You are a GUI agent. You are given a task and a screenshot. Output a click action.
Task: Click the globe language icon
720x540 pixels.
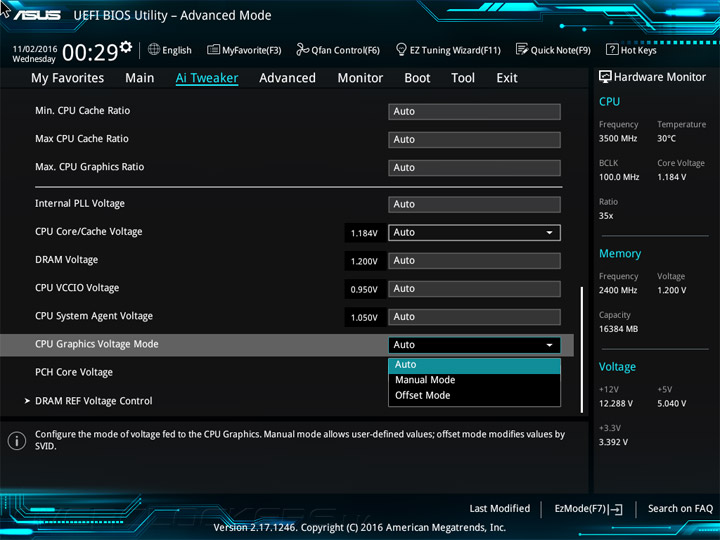(x=154, y=49)
